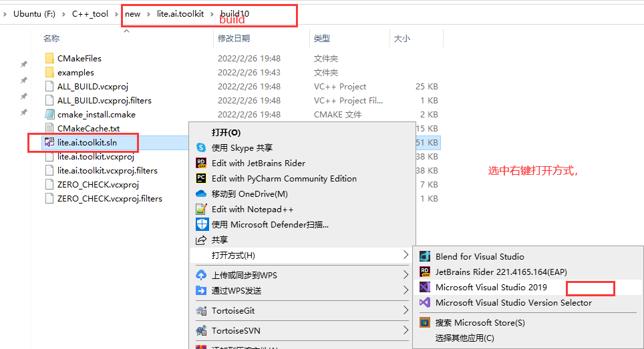Viewport: 644px width, 349px height.
Task: Expand the 打开方式(H) submenu arrow
Action: [x=406, y=255]
